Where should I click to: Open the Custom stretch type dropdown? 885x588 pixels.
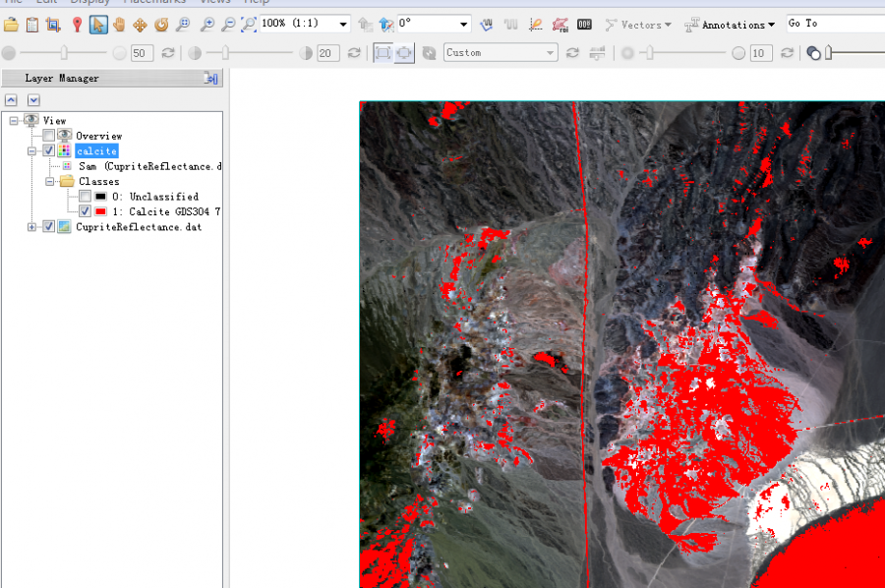[x=550, y=53]
